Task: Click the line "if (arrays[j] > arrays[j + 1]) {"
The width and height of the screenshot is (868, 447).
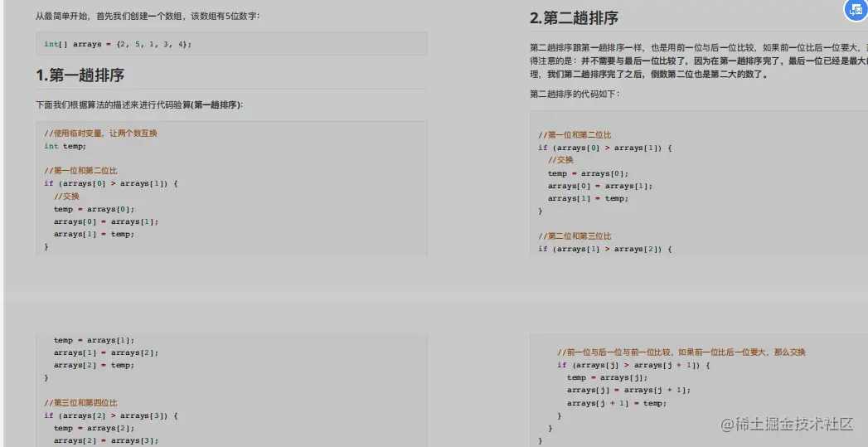Action: tap(633, 365)
